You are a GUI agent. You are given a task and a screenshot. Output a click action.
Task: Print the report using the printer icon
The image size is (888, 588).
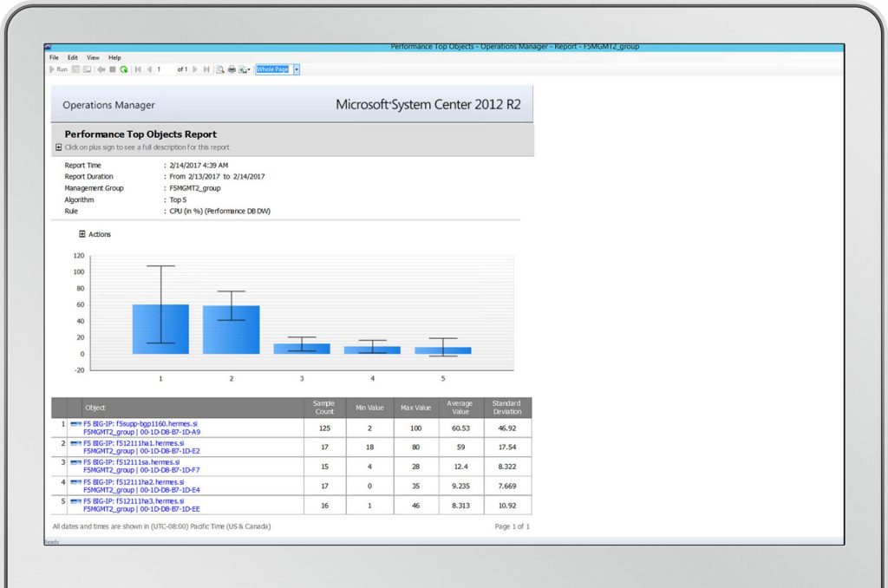coord(232,69)
